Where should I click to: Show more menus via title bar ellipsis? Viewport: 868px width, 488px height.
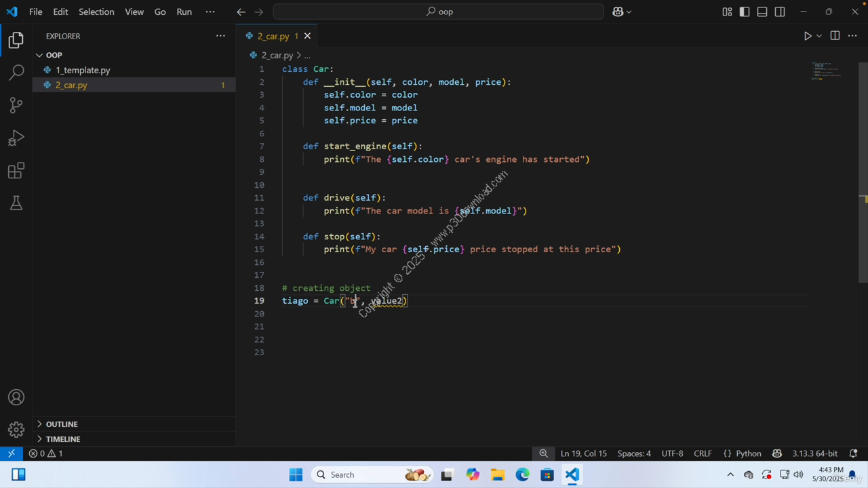[x=210, y=12]
